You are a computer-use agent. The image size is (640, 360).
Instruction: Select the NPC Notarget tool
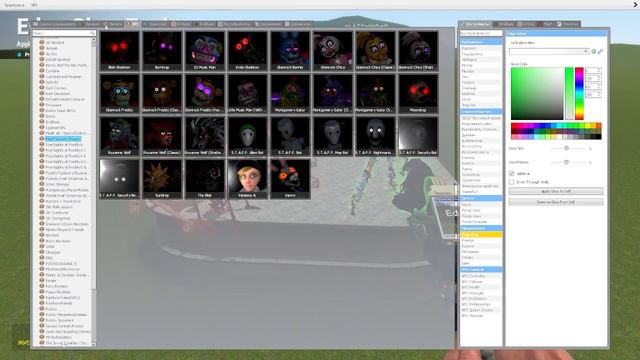point(481,293)
